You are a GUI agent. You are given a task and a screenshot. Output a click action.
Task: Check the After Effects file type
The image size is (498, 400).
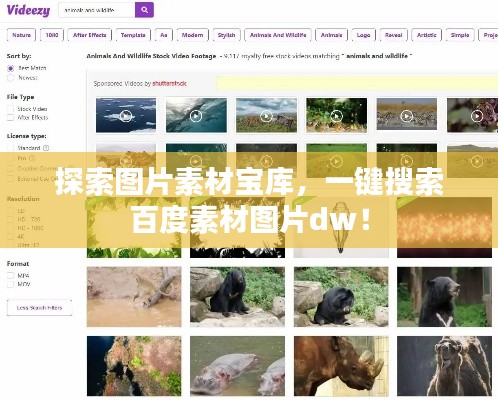[x=11, y=117]
